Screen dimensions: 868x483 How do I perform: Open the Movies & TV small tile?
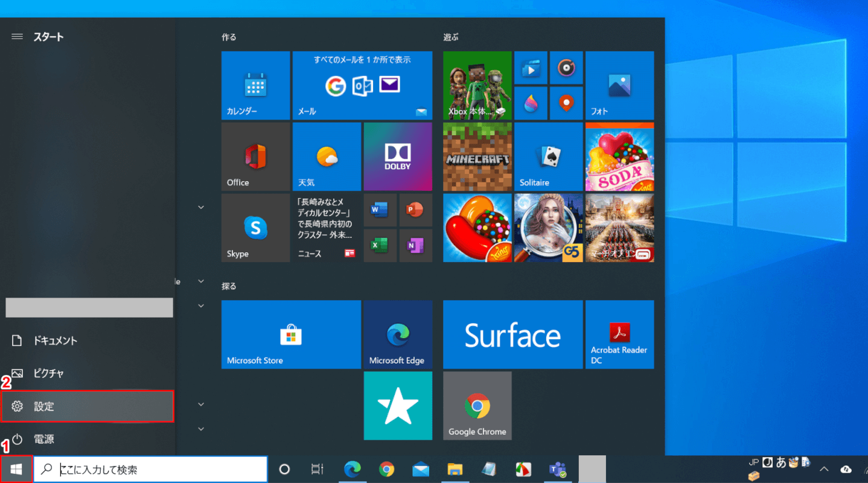pos(531,68)
